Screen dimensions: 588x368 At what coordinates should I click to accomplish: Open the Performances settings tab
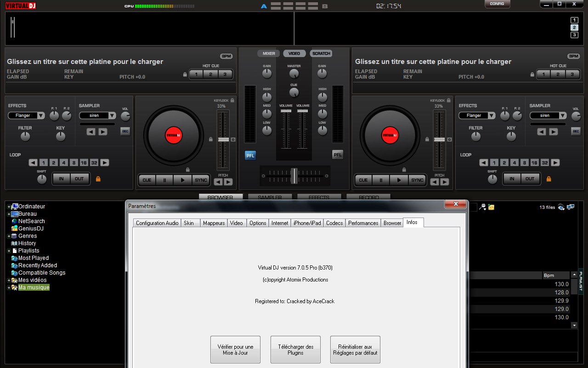coord(363,223)
